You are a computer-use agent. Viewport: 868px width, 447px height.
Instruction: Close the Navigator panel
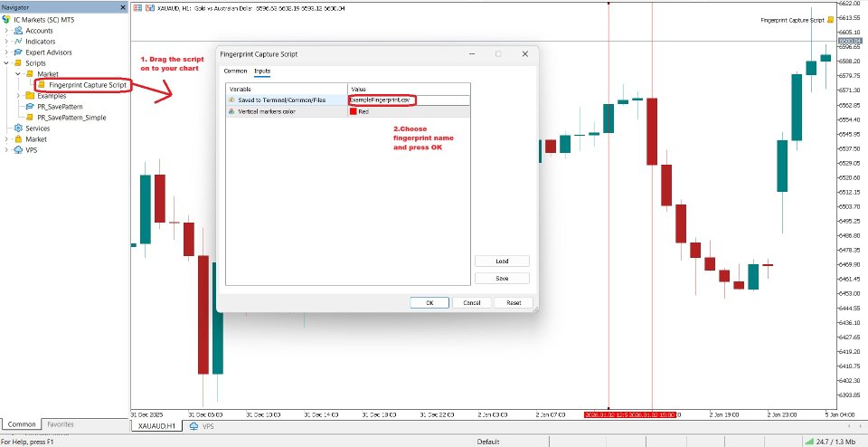click(x=123, y=8)
